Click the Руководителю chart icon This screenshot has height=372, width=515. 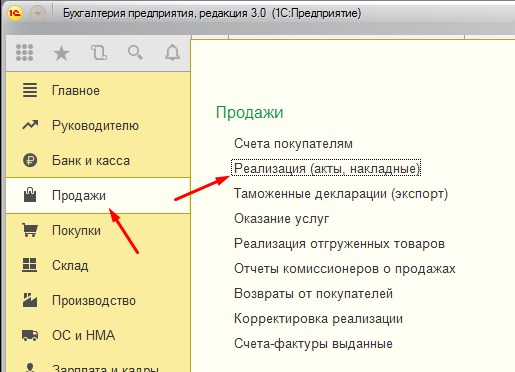pyautogui.click(x=30, y=125)
